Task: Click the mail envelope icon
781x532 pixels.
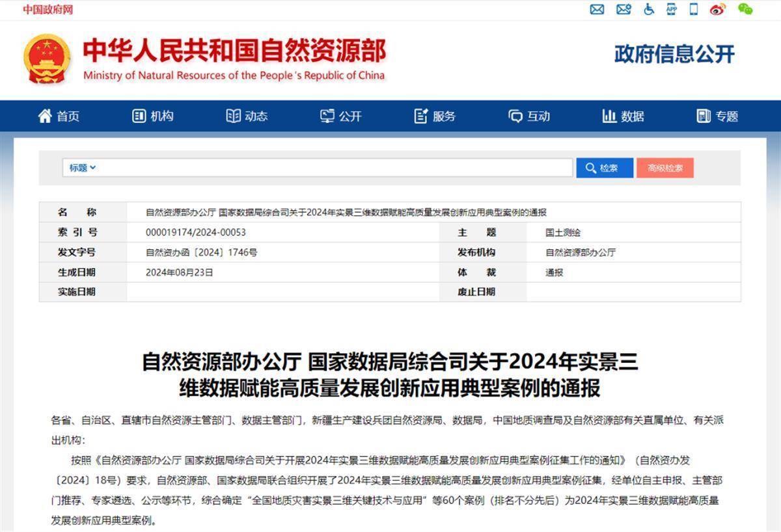Action: (597, 9)
